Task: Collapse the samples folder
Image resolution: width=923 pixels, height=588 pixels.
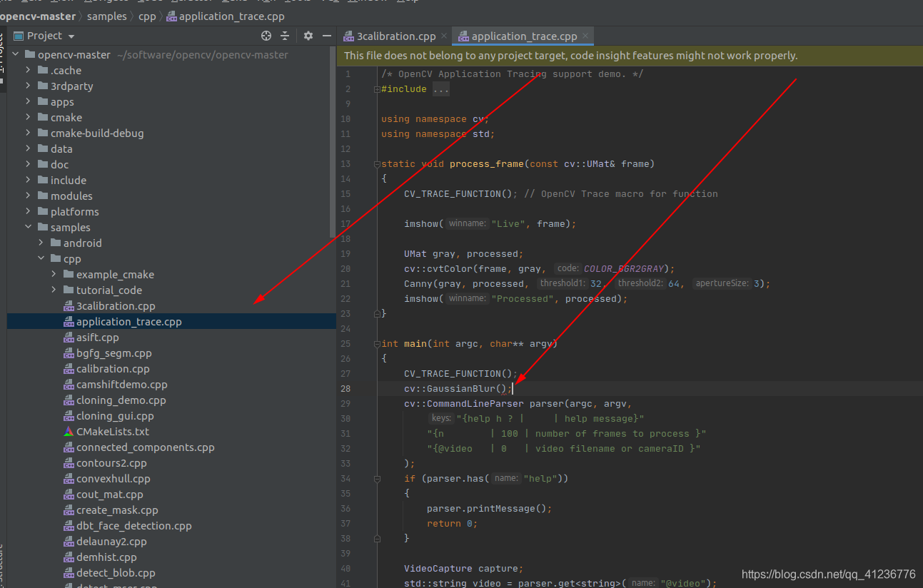Action: pyautogui.click(x=28, y=228)
